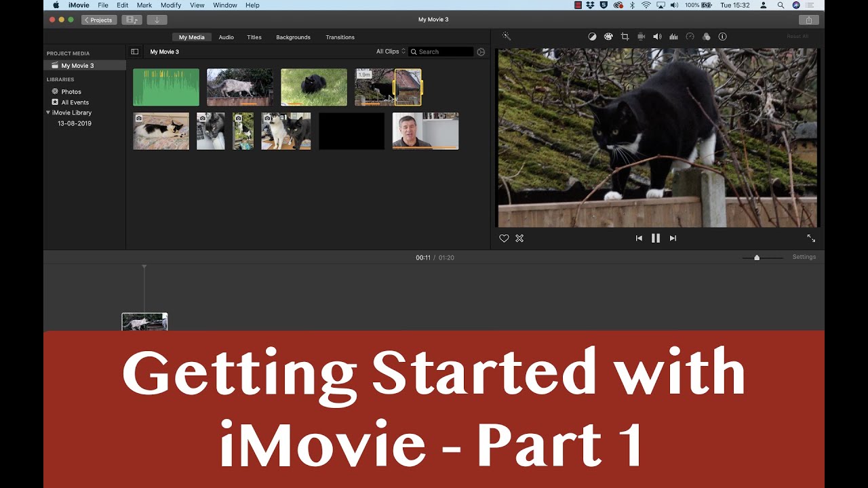The width and height of the screenshot is (868, 488).
Task: Open the iMovie application menu
Action: pyautogui.click(x=79, y=5)
